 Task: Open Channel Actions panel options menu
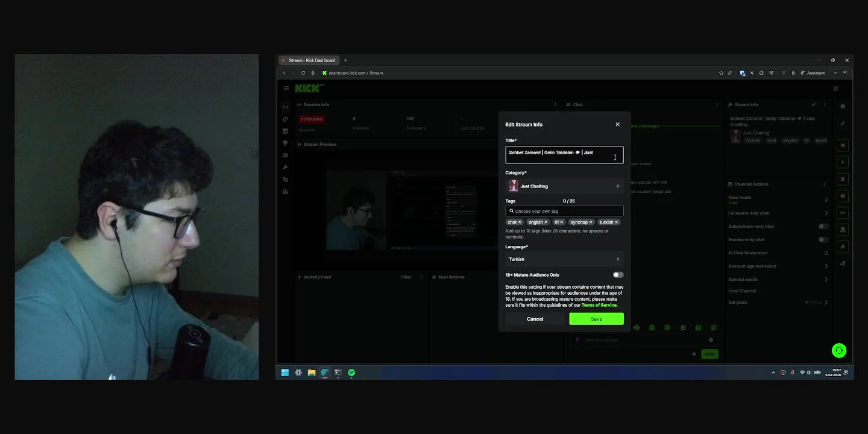pos(825,184)
